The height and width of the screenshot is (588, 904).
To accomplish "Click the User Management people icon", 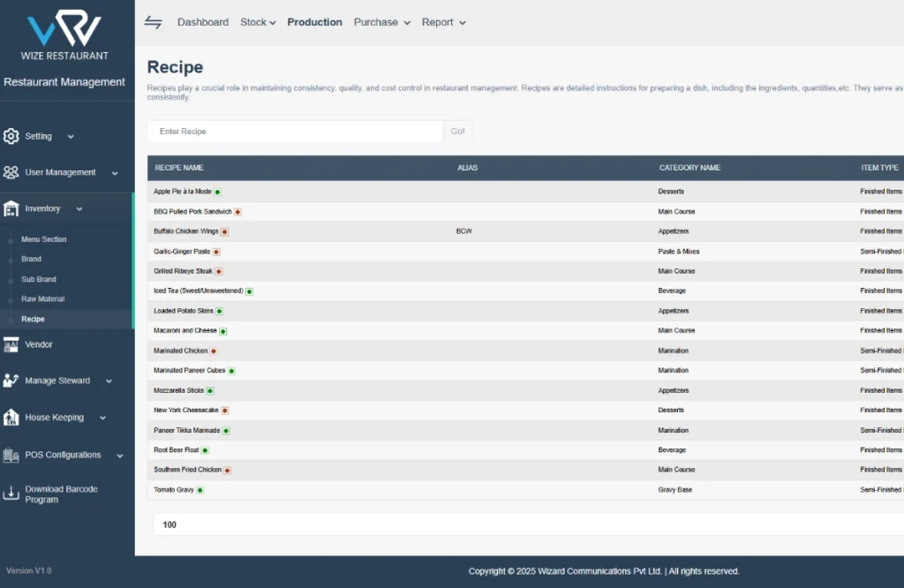I will (x=11, y=173).
